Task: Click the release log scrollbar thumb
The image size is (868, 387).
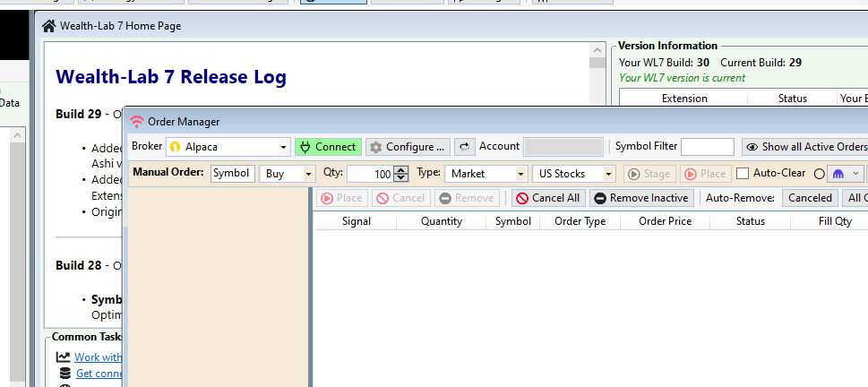Action: 597,62
